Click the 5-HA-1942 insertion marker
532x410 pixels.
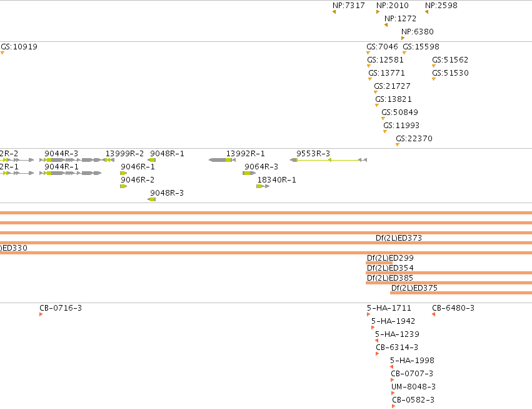tap(373, 327)
